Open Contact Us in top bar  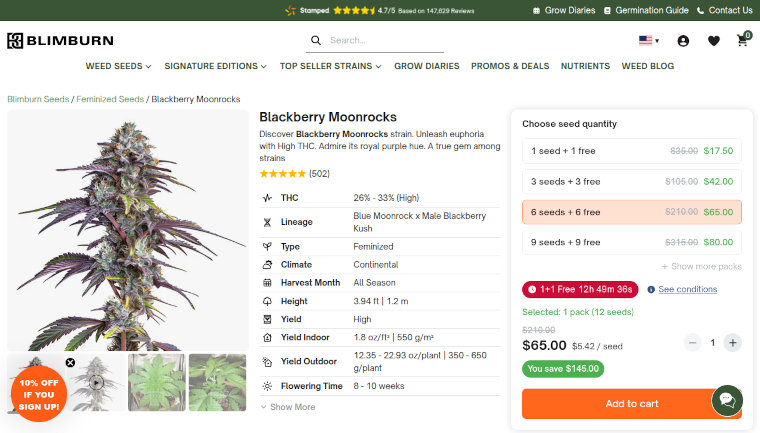click(730, 11)
